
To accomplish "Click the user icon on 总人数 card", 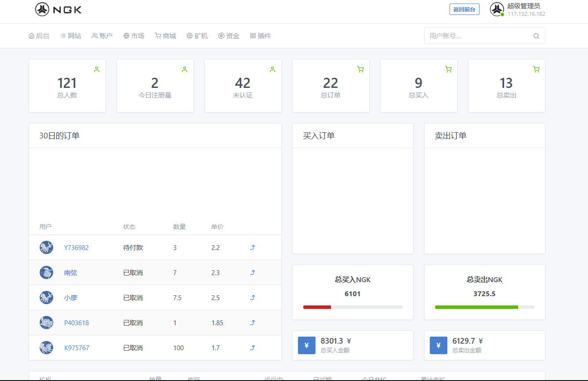I will 97,69.
